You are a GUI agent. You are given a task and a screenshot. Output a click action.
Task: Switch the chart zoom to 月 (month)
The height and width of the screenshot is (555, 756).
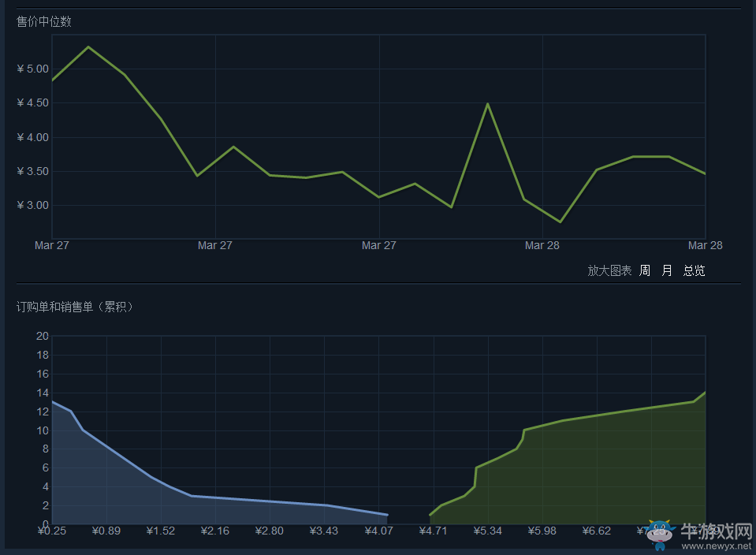click(667, 270)
